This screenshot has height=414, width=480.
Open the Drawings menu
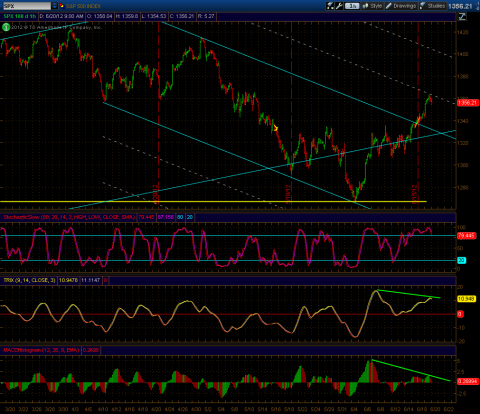pyautogui.click(x=401, y=6)
